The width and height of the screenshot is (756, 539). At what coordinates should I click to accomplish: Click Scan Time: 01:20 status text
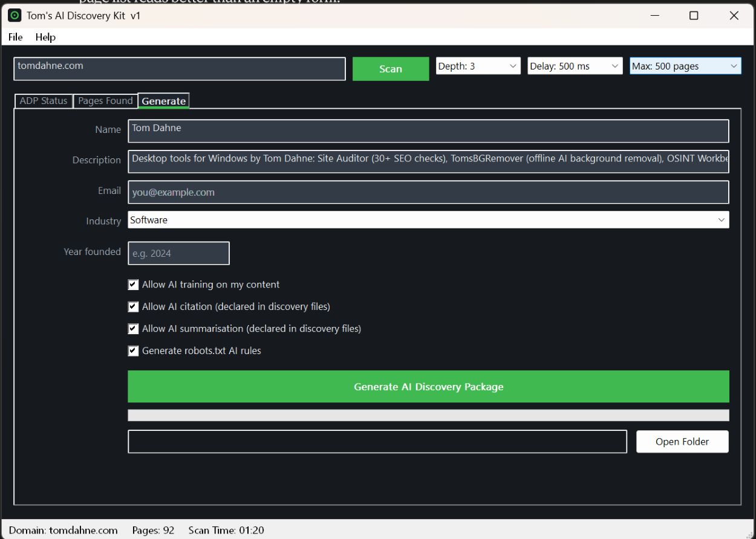(226, 531)
